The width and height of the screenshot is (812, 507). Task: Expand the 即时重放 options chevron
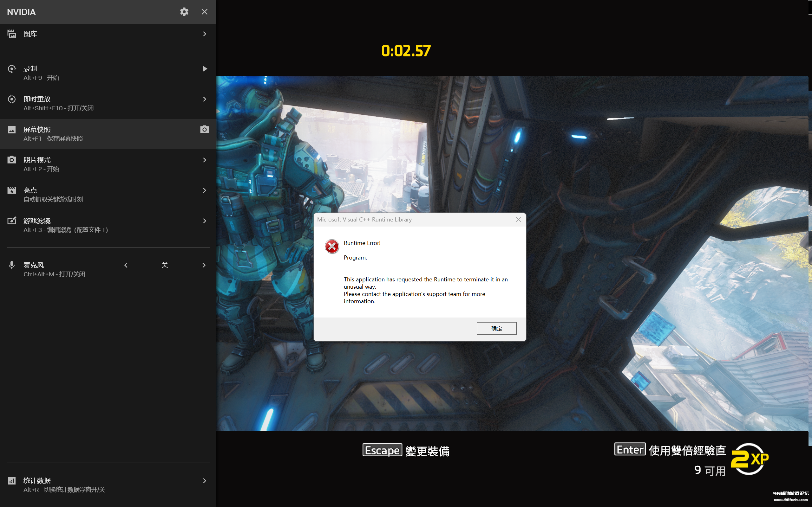click(204, 99)
